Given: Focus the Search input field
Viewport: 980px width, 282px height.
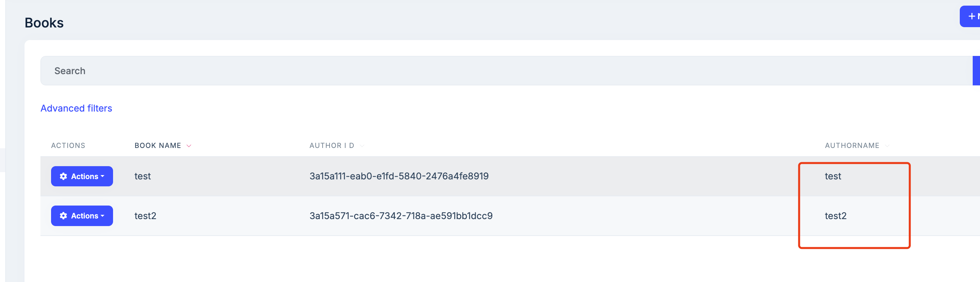Looking at the screenshot, I should pos(495,71).
